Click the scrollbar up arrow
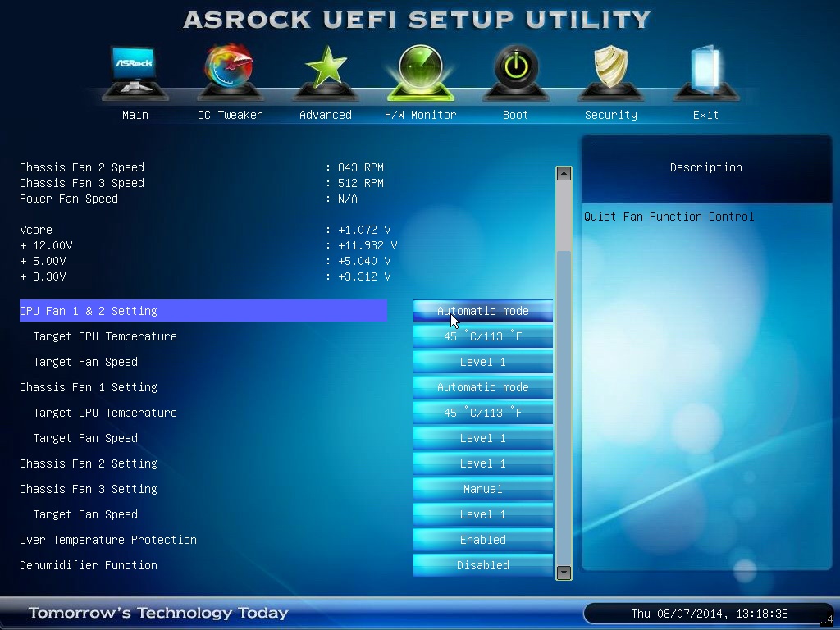This screenshot has width=840, height=630. [564, 174]
